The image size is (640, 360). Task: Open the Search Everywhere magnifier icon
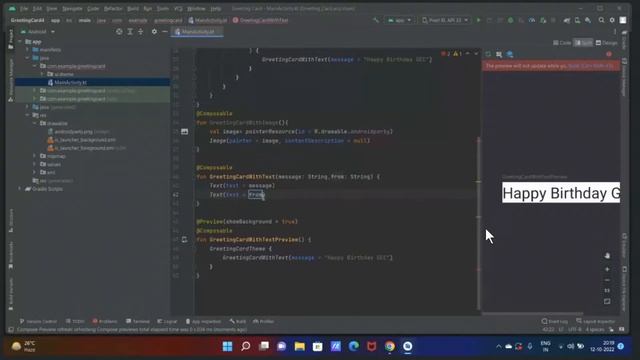(601, 20)
